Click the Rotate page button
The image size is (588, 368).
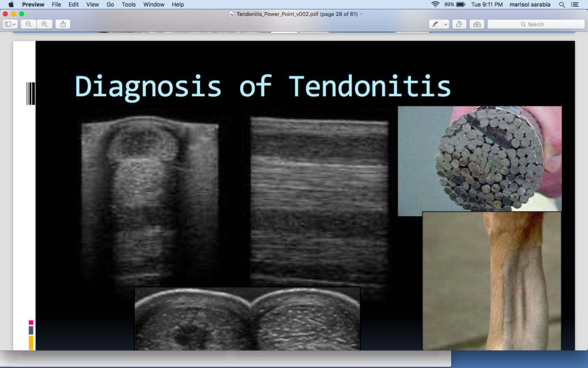pos(459,24)
